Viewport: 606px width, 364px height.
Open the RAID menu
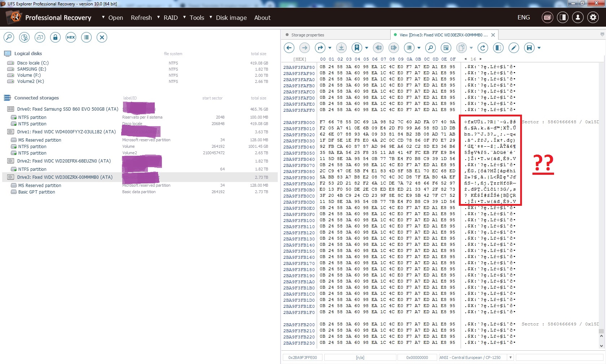pyautogui.click(x=171, y=18)
